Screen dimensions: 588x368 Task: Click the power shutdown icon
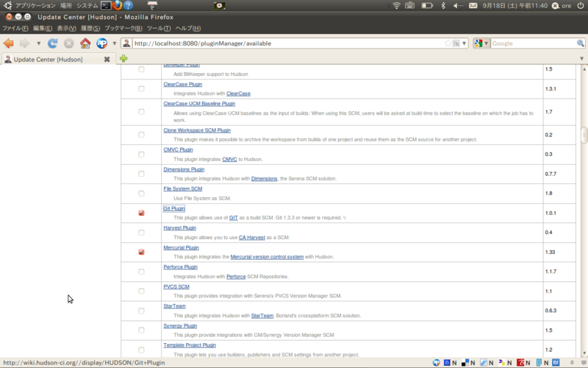click(581, 6)
